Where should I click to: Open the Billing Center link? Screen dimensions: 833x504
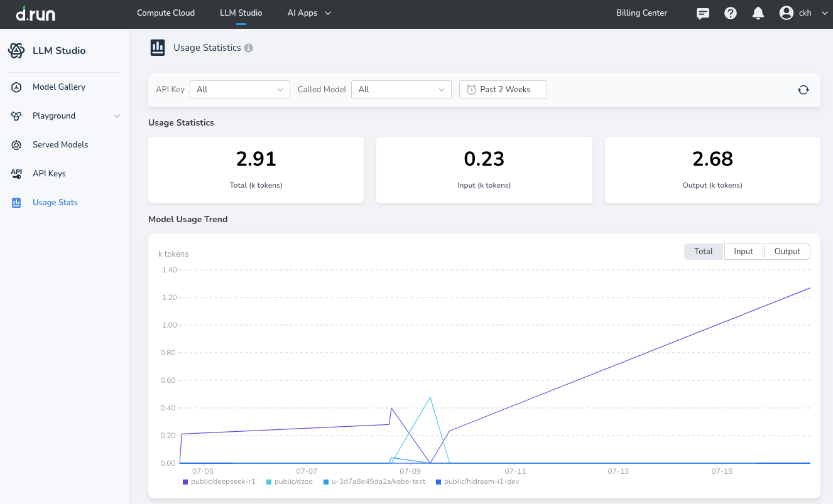click(x=641, y=13)
